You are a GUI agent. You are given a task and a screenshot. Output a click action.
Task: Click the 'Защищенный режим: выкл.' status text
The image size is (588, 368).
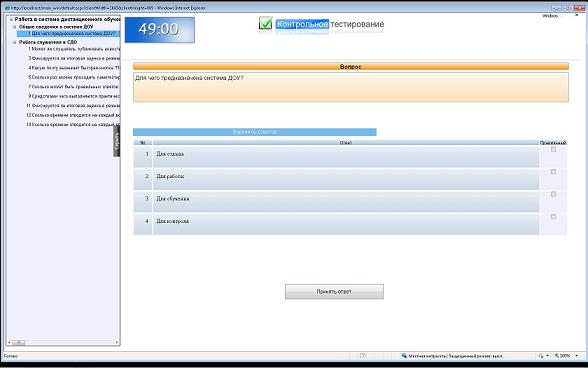[x=476, y=356]
